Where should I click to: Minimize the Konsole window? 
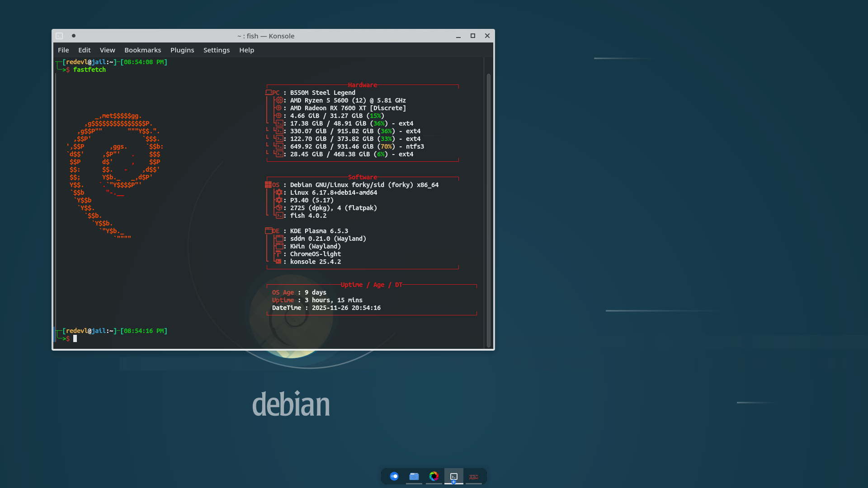pos(458,36)
